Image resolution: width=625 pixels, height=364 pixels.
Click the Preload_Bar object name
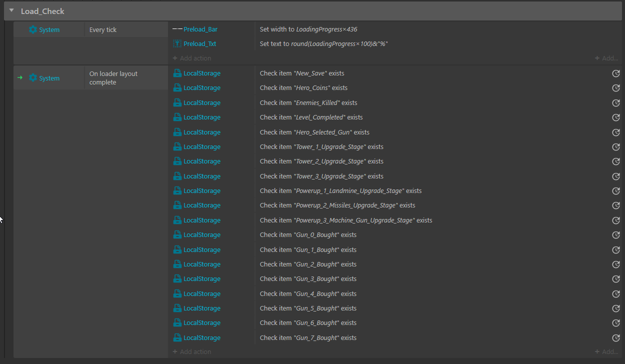(x=200, y=29)
